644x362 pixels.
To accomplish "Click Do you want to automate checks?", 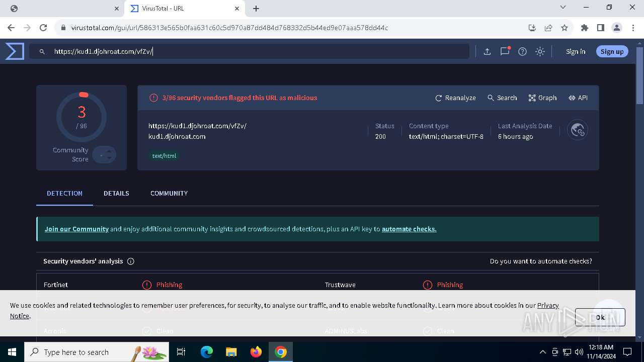I will click(541, 261).
